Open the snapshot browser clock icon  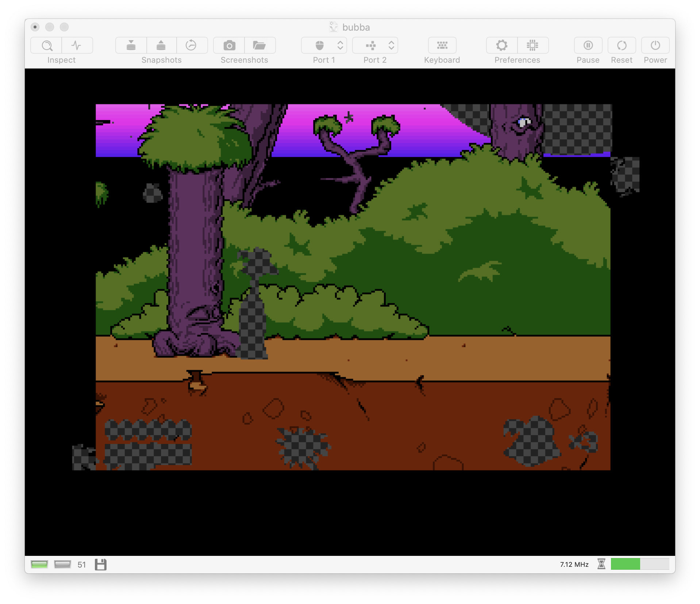pos(192,46)
